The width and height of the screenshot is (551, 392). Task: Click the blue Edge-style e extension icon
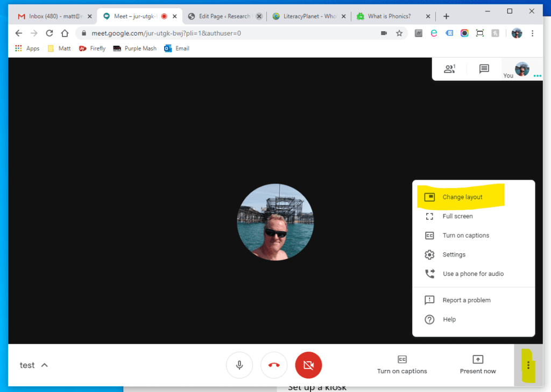point(434,33)
